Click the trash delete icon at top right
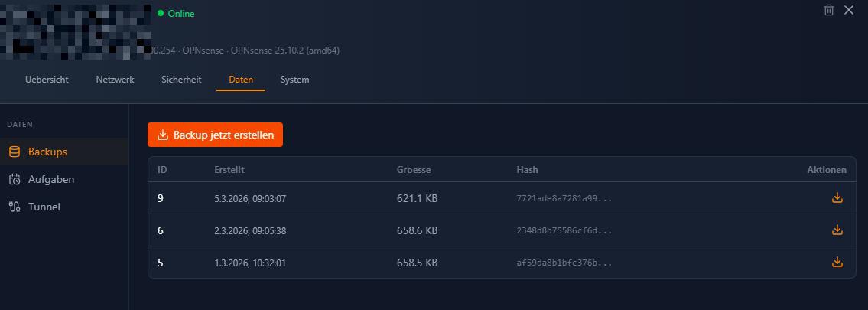Image resolution: width=868 pixels, height=310 pixels. [829, 10]
